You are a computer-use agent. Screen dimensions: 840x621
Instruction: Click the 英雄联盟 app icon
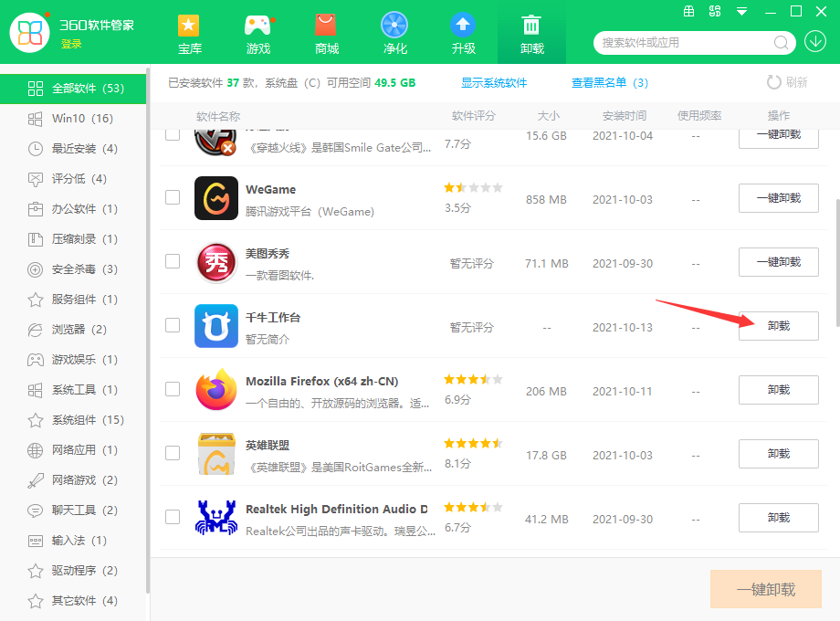pos(216,454)
